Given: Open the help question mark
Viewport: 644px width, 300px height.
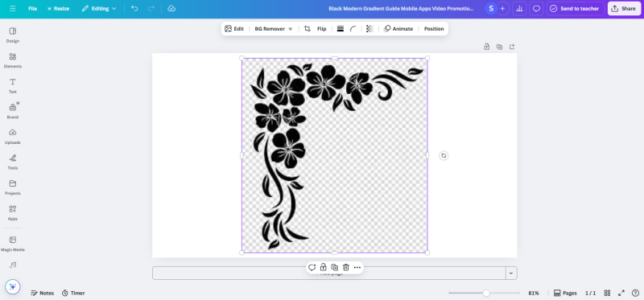Looking at the screenshot, I should (635, 293).
